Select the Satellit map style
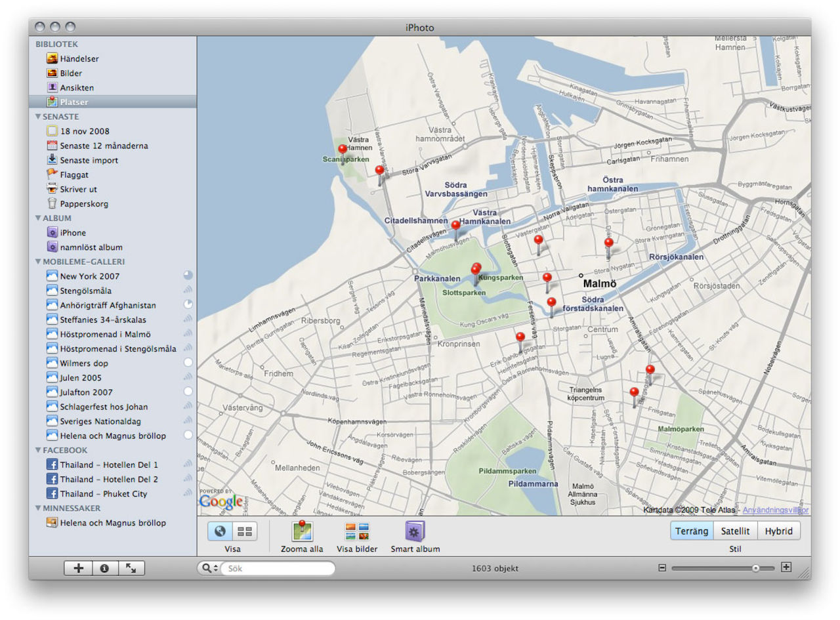Screen dimensions: 840x620 (735, 531)
